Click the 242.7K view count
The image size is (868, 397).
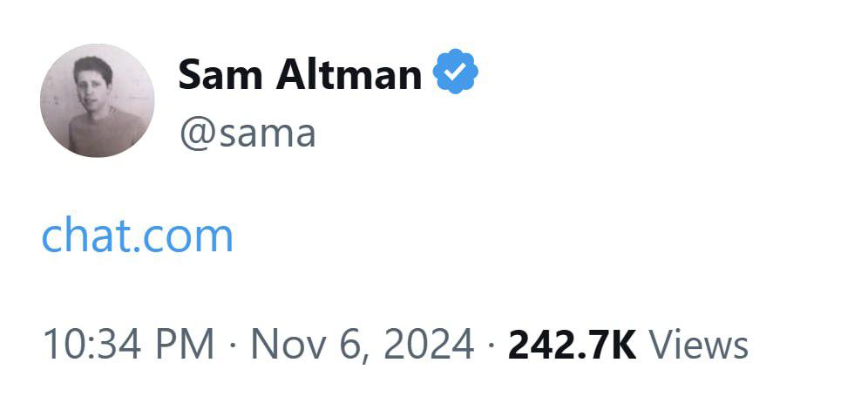[x=572, y=344]
